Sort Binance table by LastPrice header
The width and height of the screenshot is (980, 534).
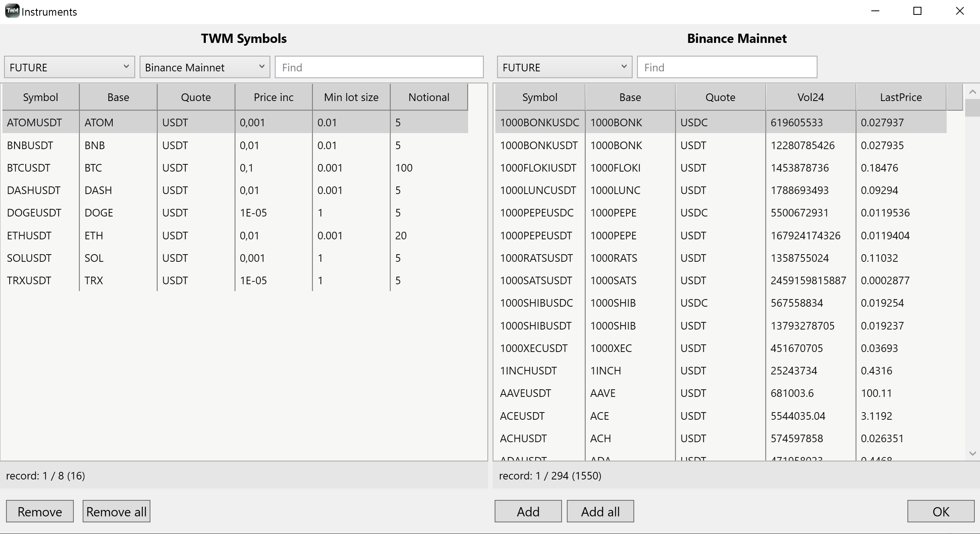click(x=901, y=97)
